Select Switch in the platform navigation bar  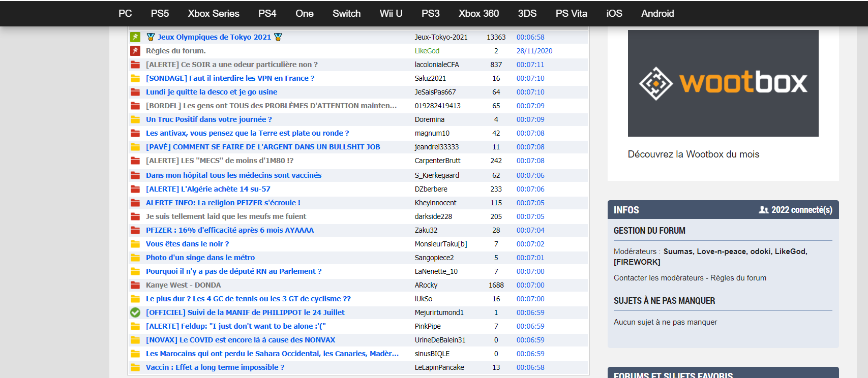tap(346, 14)
